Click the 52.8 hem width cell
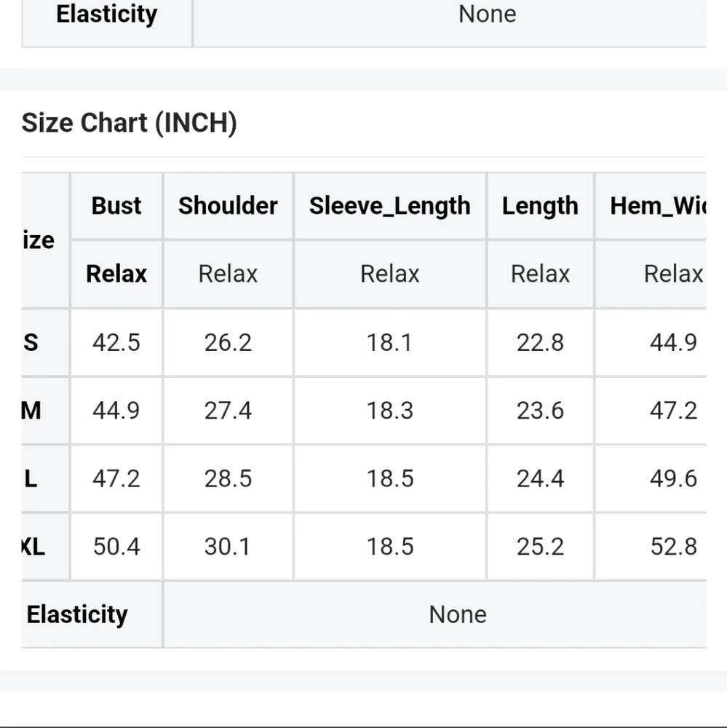This screenshot has height=728, width=727. 673,547
